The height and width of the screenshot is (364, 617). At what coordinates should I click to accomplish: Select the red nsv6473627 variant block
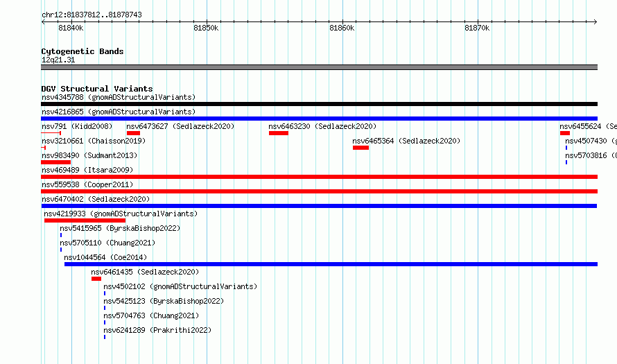click(133, 133)
